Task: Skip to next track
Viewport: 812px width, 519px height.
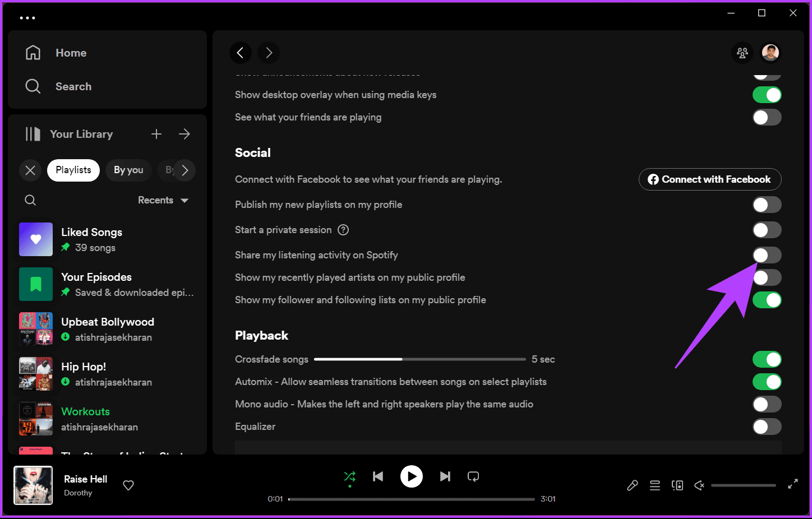Action: (445, 476)
